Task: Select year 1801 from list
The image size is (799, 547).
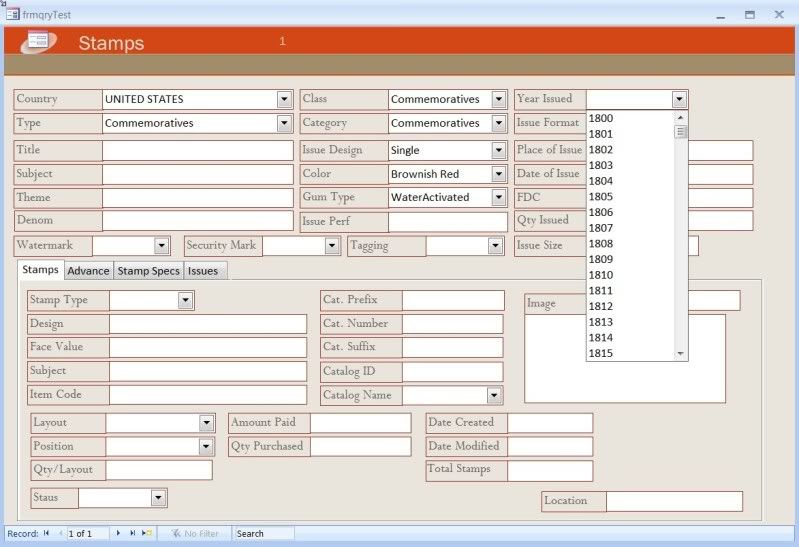Action: coord(630,134)
